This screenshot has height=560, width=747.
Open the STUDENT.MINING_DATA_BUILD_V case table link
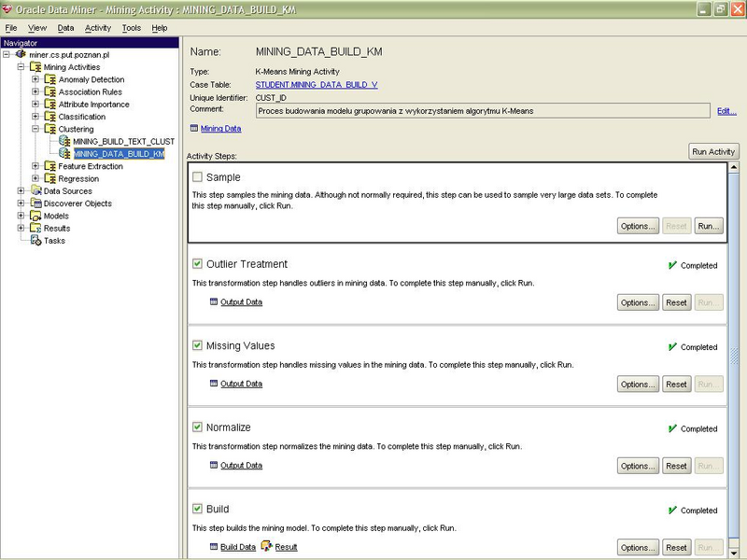point(317,84)
